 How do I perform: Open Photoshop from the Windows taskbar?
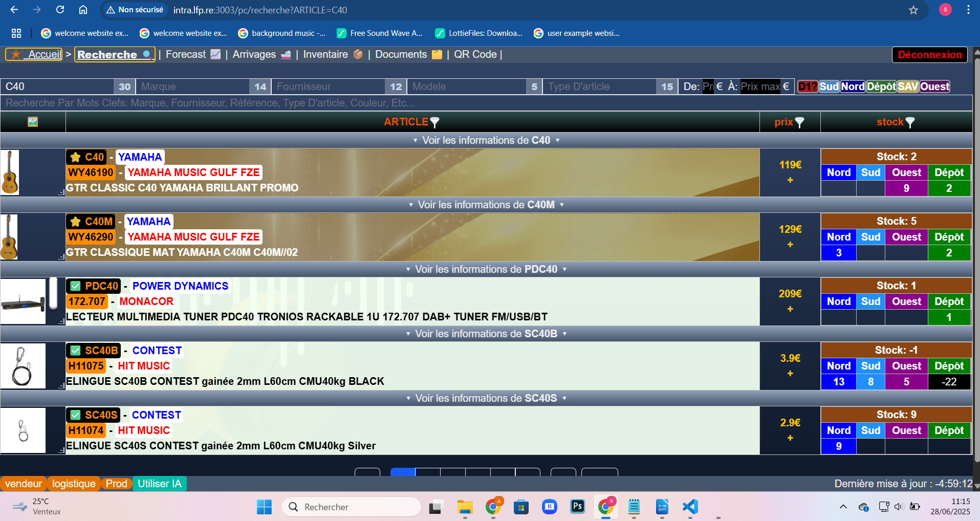pyautogui.click(x=577, y=507)
